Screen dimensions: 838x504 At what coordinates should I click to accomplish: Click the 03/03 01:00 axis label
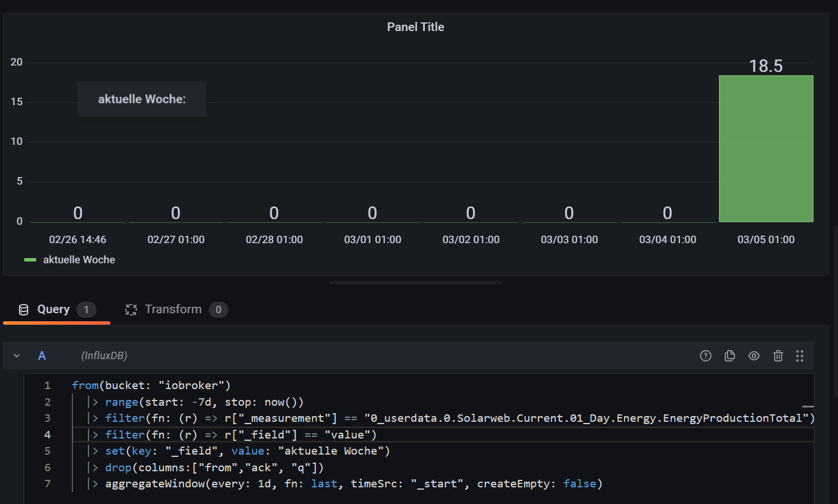click(x=569, y=240)
